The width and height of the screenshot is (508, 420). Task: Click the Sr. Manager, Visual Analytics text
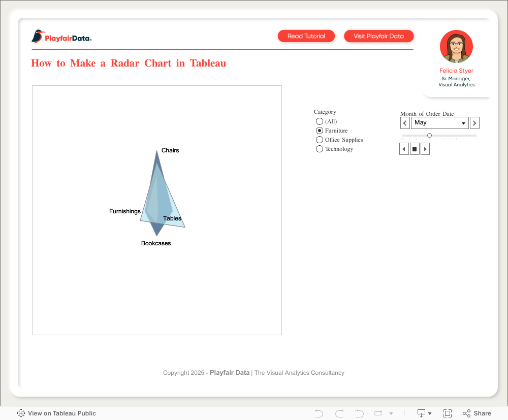coord(457,82)
